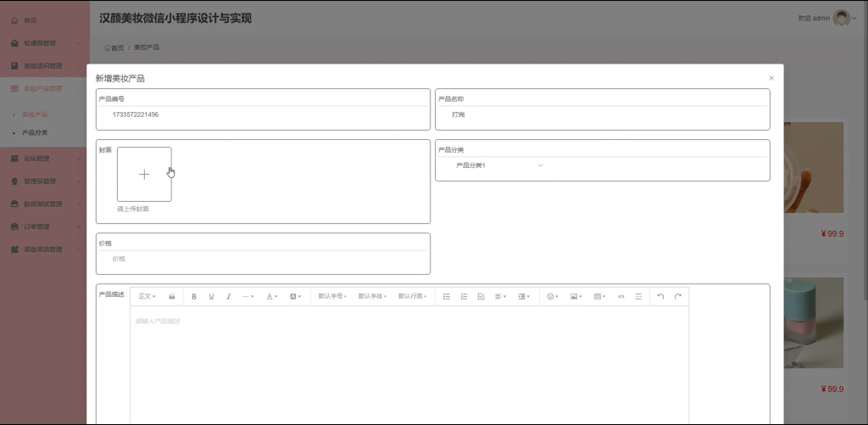The image size is (868, 425).
Task: Open the more text styles (…) menu
Action: pos(248,296)
